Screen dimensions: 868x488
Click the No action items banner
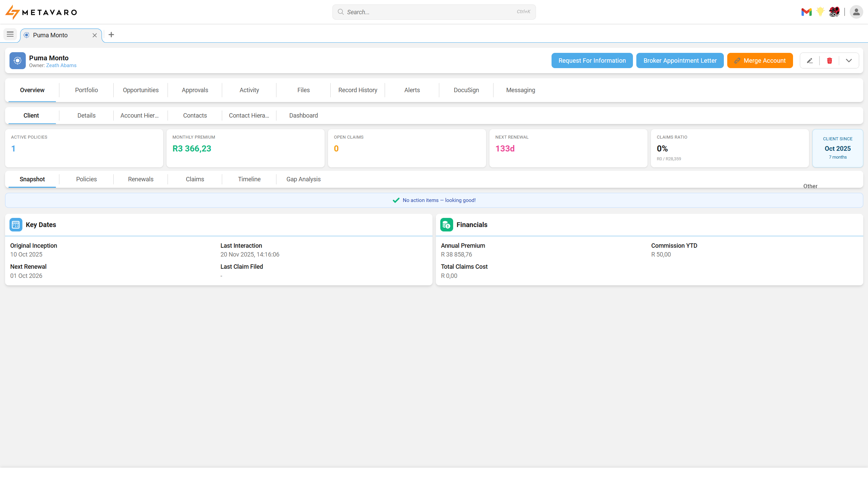[x=434, y=200]
